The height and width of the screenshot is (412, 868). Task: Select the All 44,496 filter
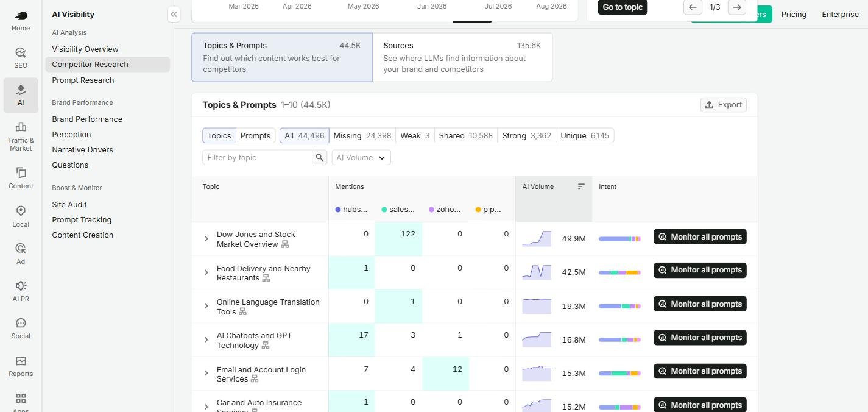[x=305, y=135]
